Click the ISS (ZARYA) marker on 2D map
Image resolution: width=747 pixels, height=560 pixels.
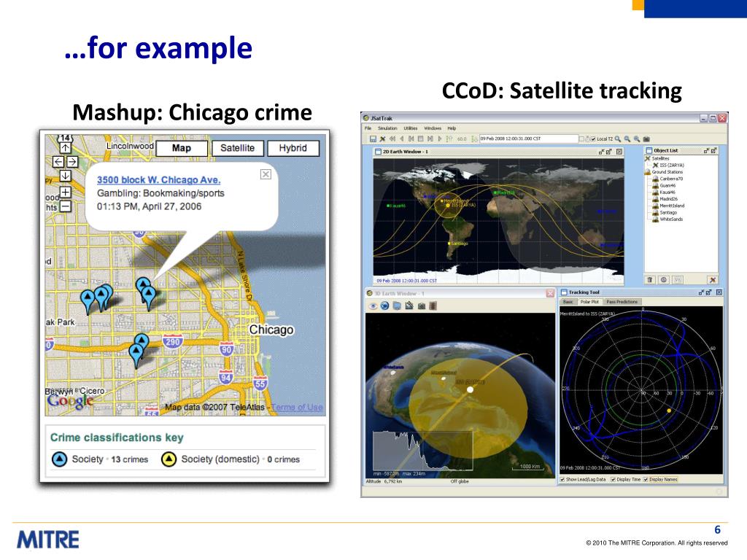(x=448, y=205)
